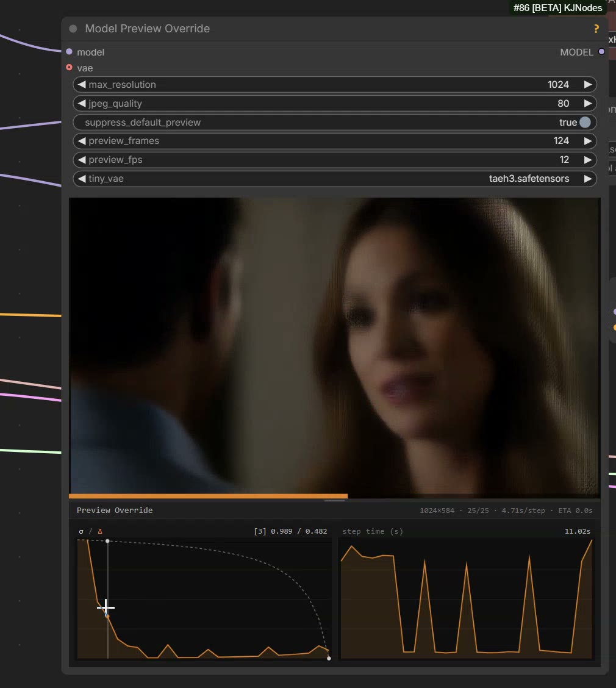Click the sigma/delta curve graph
This screenshot has width=616, height=688.
click(x=204, y=599)
